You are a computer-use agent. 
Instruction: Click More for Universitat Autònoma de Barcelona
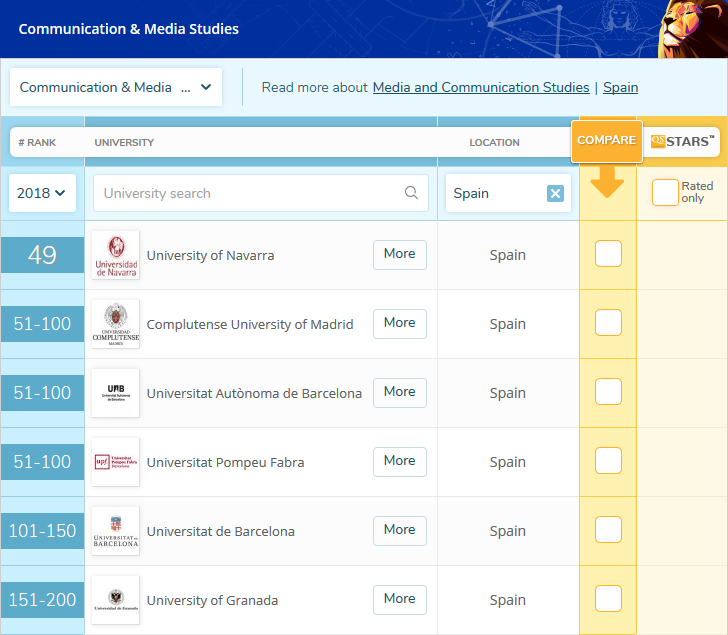tap(400, 393)
